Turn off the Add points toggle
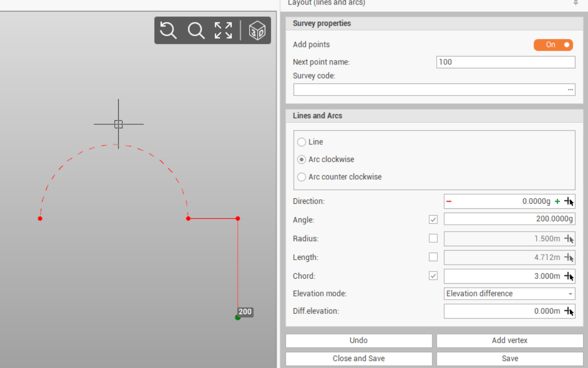588x368 pixels. (x=553, y=45)
